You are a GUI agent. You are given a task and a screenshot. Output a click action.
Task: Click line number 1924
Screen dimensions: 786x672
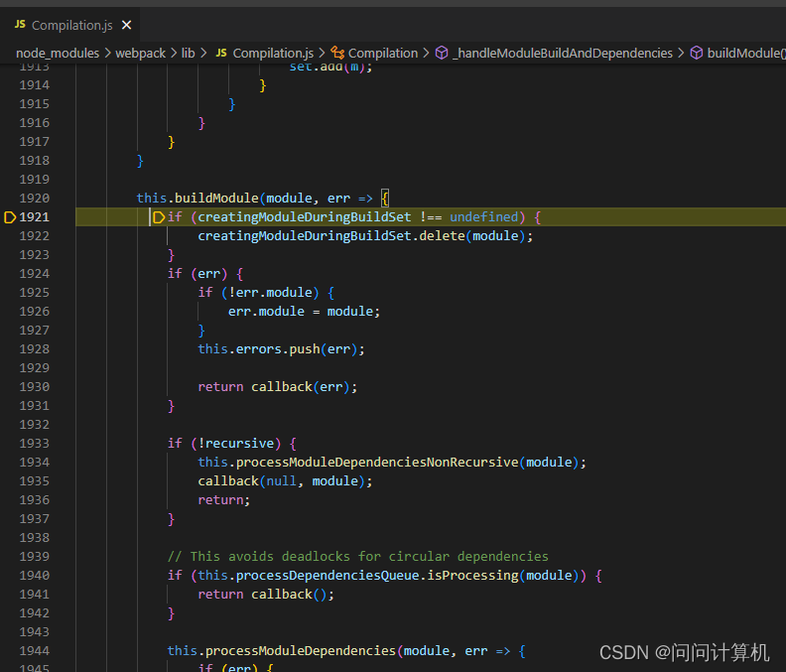click(x=34, y=274)
